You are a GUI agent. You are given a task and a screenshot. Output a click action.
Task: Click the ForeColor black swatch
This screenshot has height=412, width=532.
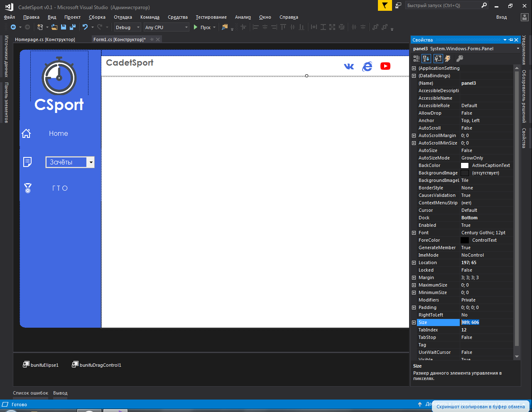[465, 240]
